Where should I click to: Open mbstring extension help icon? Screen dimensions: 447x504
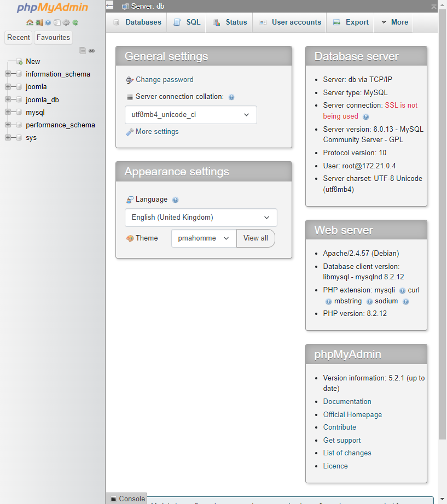[x=370, y=302]
